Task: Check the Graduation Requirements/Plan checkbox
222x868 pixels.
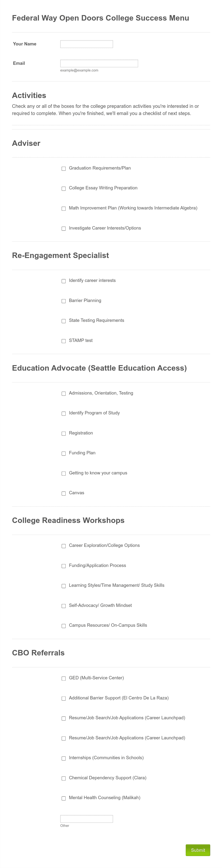Action: pos(63,169)
